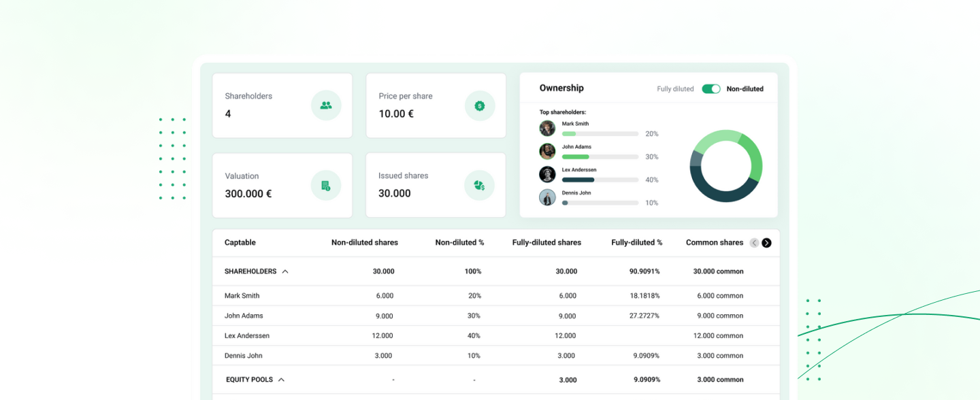Click Mark Smith's avatar picture
The height and width of the screenshot is (400, 980).
[x=547, y=129]
